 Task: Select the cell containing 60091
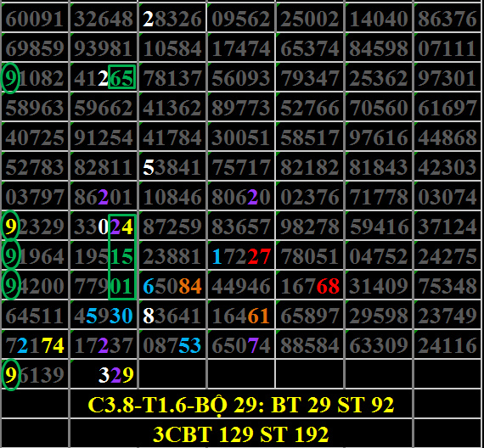pyautogui.click(x=35, y=19)
